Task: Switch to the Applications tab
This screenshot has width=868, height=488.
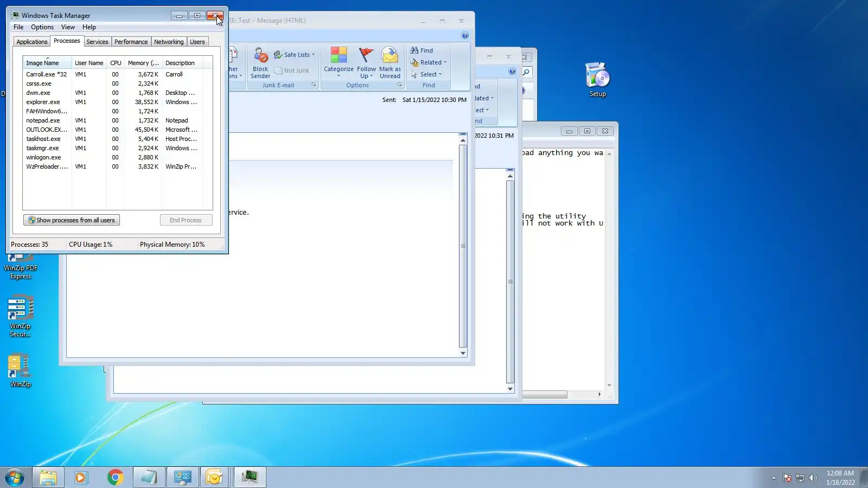Action: pyautogui.click(x=32, y=42)
